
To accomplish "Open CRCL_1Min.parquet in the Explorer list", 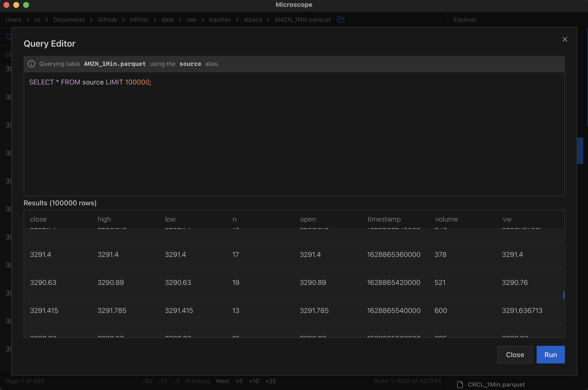I will tap(496, 384).
